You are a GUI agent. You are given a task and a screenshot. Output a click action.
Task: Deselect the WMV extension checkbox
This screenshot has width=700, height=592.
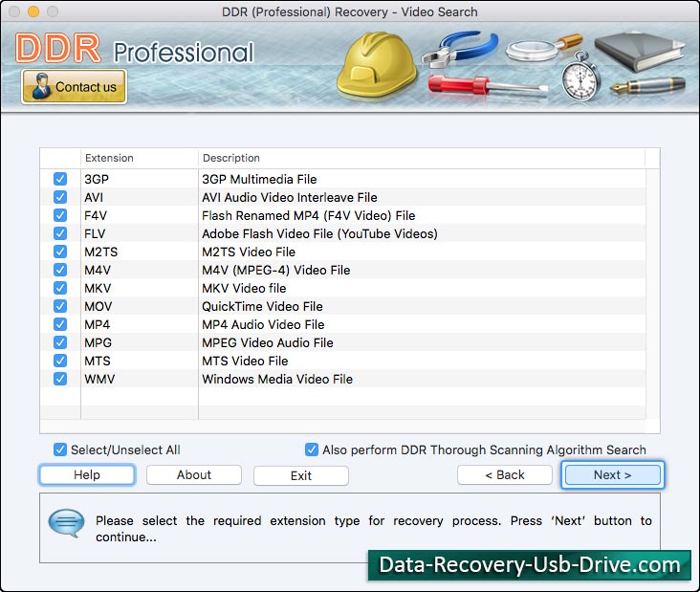coord(60,379)
